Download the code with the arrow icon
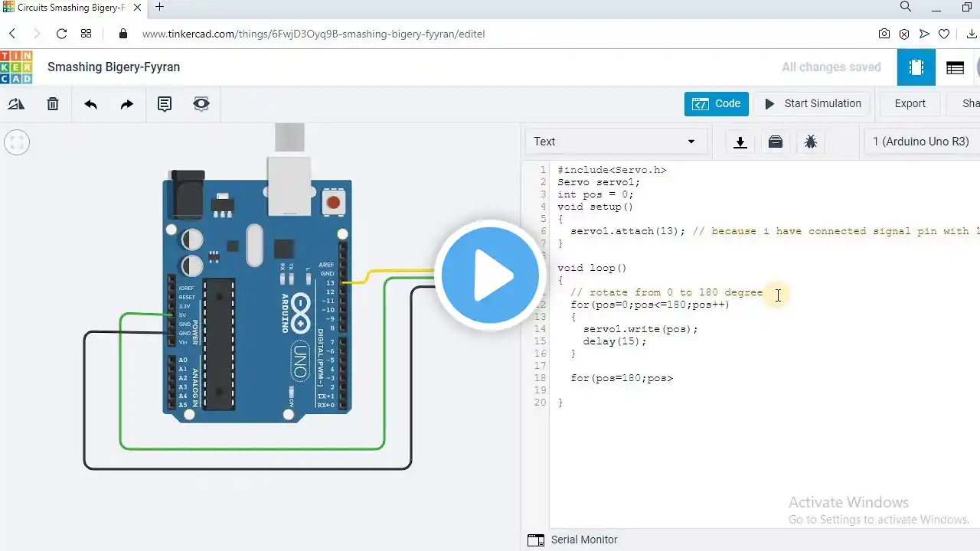Image resolution: width=980 pixels, height=551 pixels. 740,142
